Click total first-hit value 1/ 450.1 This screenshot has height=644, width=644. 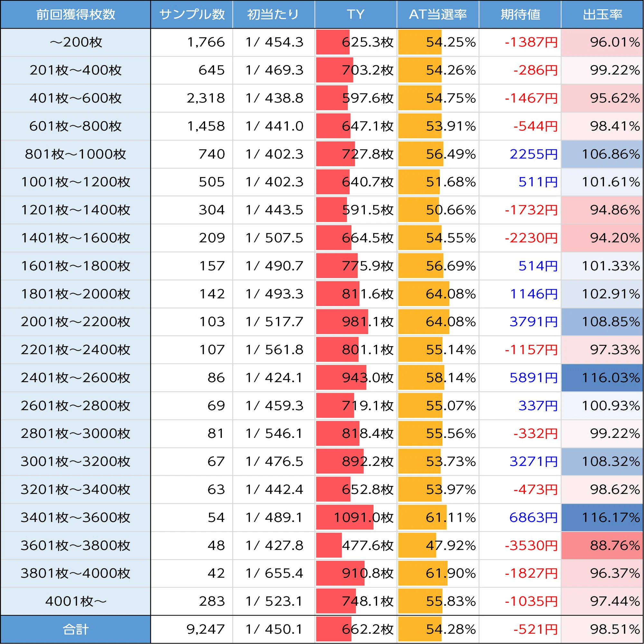tap(274, 629)
